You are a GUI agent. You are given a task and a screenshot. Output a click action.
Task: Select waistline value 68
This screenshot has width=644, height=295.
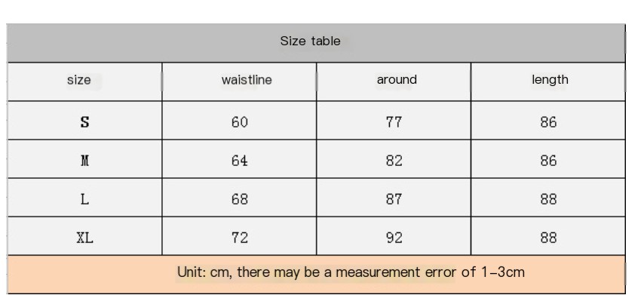click(240, 199)
